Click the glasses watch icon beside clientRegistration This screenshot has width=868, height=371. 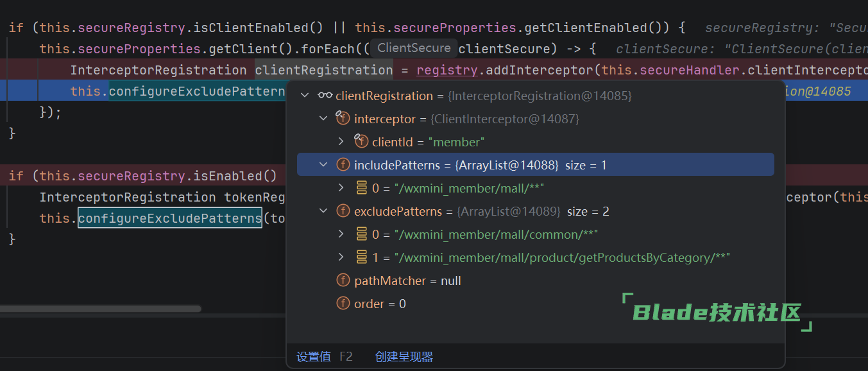[325, 96]
